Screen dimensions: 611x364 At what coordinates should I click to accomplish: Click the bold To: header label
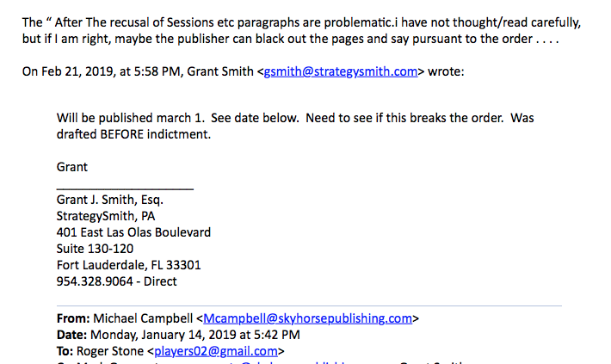click(x=65, y=350)
